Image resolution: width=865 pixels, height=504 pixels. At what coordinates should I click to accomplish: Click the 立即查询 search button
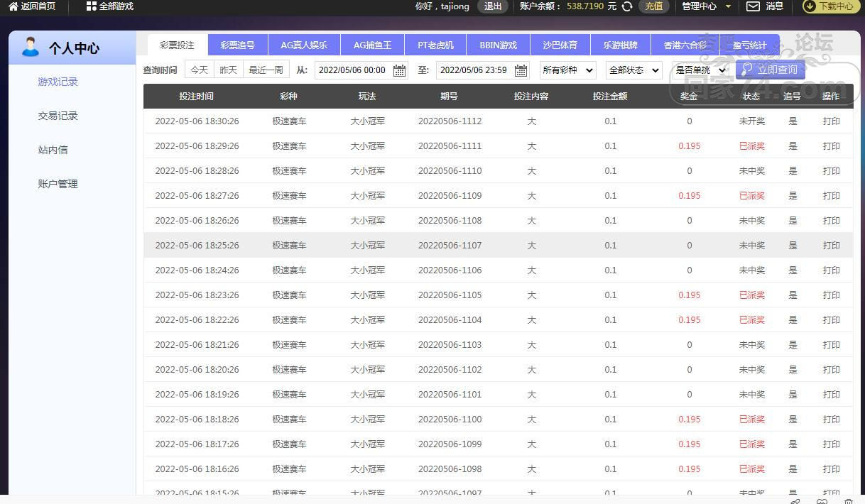771,70
